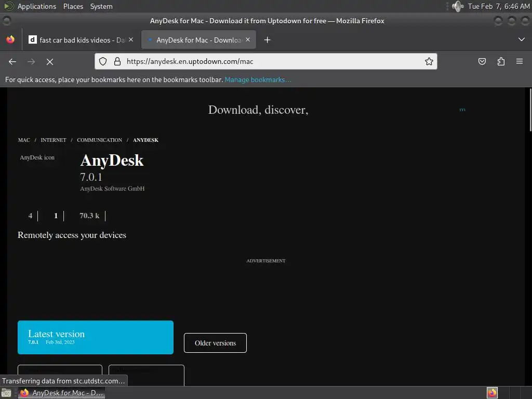Open the Applications menu

pyautogui.click(x=37, y=6)
